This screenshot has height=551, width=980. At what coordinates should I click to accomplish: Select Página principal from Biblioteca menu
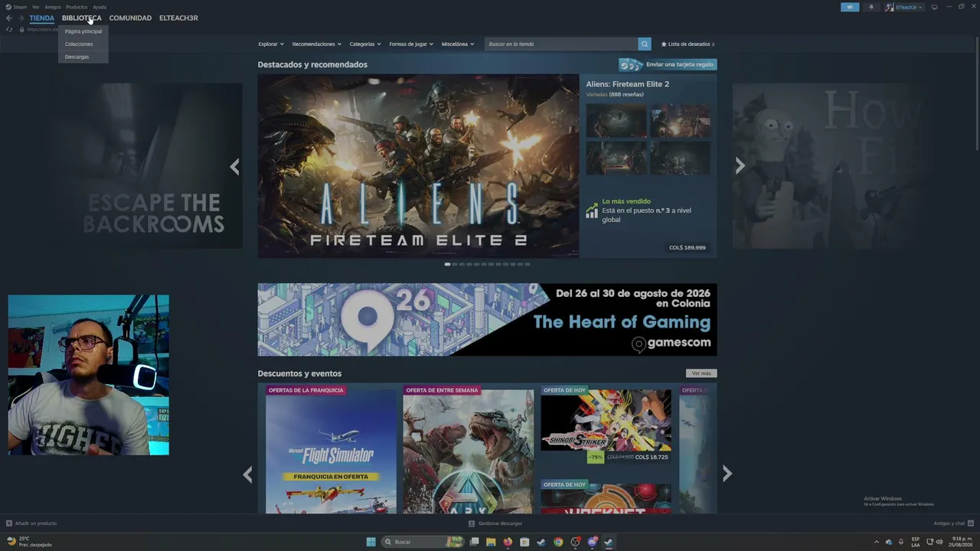83,31
